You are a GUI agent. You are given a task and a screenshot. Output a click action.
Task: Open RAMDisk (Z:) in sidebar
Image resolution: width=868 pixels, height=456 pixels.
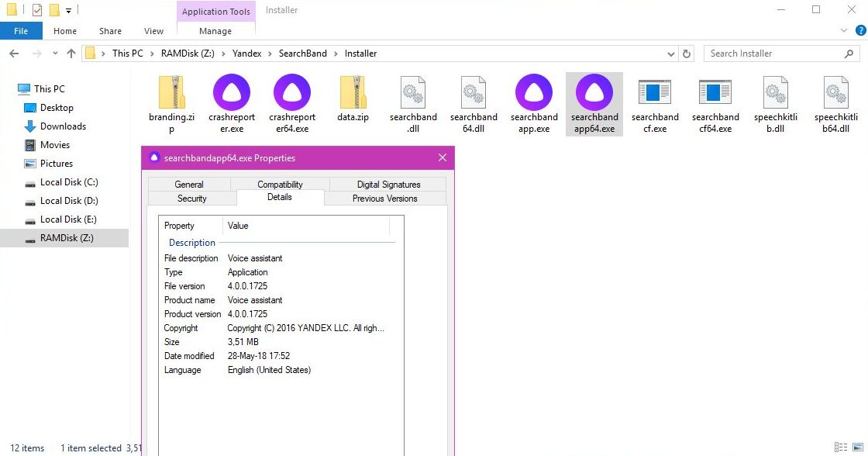64,238
